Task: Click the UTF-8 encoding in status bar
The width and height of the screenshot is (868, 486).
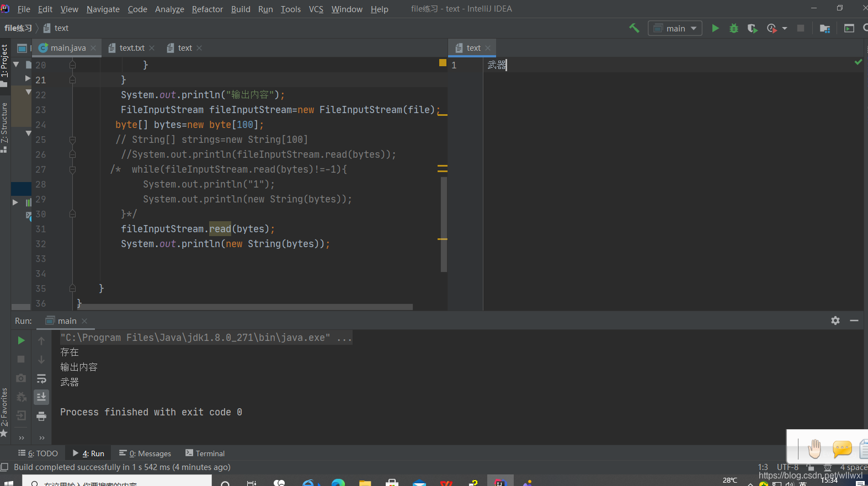Action: 787,467
